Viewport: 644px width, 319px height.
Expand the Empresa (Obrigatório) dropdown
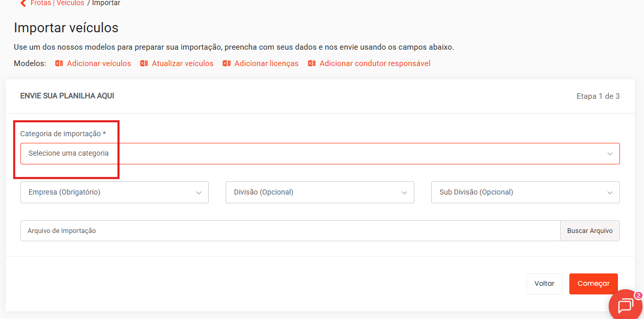coord(115,193)
